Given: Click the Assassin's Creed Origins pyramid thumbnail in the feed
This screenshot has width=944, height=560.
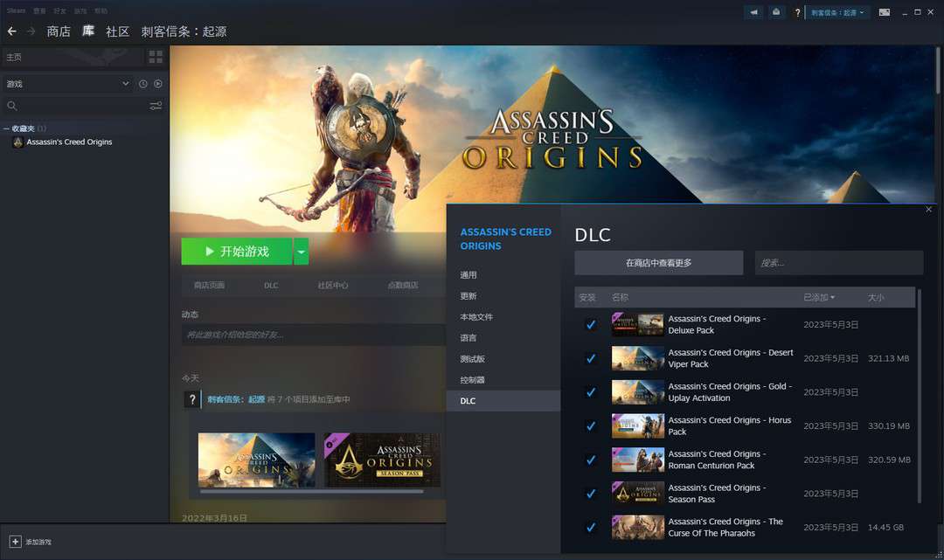Looking at the screenshot, I should 256,460.
